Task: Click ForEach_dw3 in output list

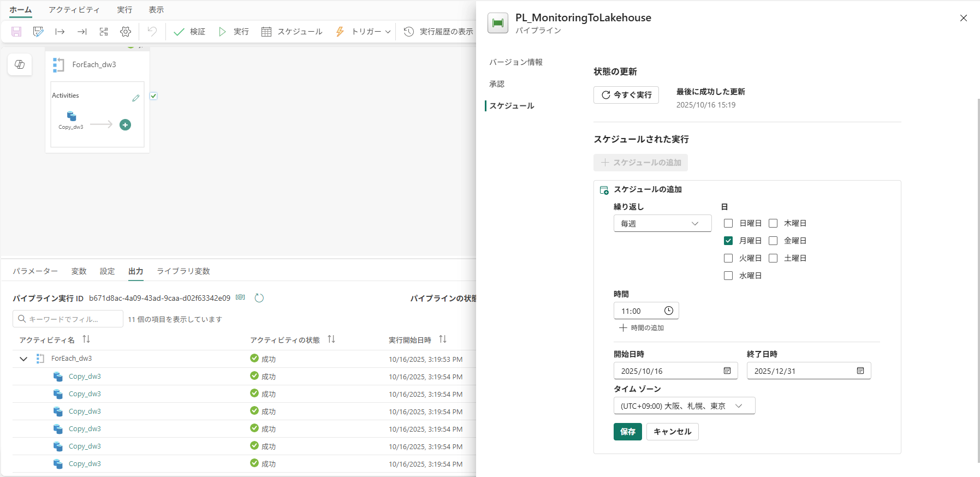Action: [72, 359]
